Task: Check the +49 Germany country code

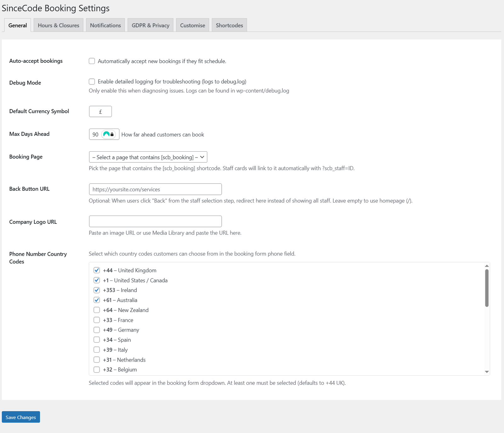Action: pos(97,330)
